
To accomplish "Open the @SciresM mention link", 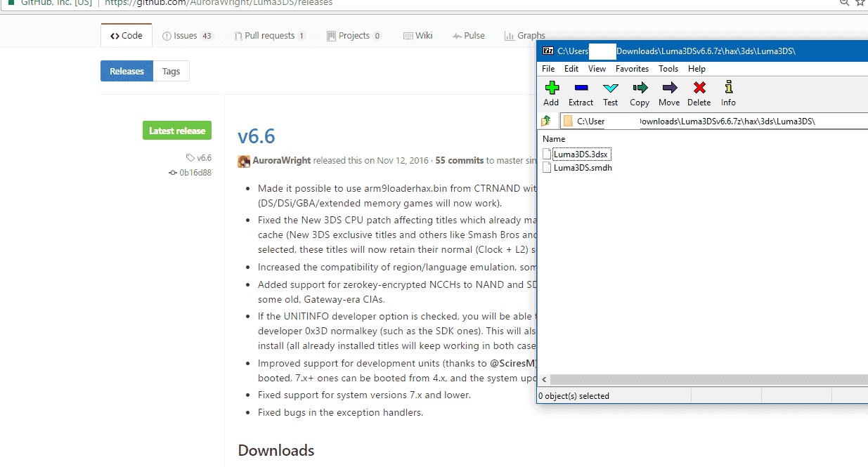I will [x=512, y=363].
